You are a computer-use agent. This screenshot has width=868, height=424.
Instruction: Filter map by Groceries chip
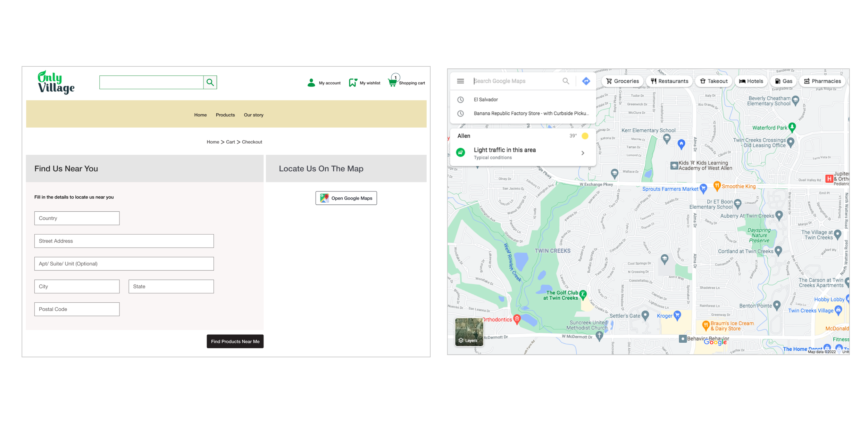pyautogui.click(x=622, y=81)
